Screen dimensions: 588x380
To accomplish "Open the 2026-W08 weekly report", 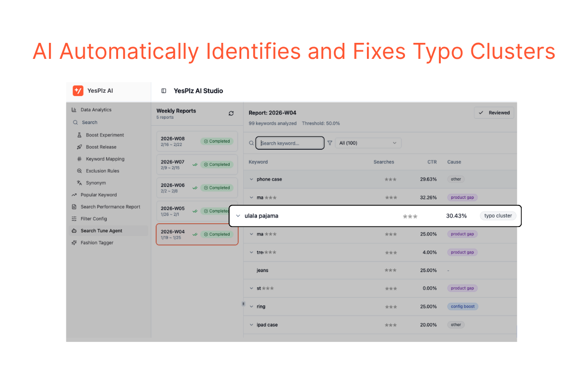I will coord(197,141).
